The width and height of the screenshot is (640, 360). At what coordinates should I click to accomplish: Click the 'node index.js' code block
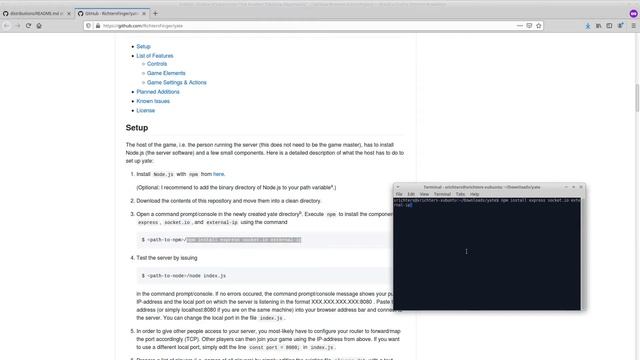pyautogui.click(x=264, y=276)
